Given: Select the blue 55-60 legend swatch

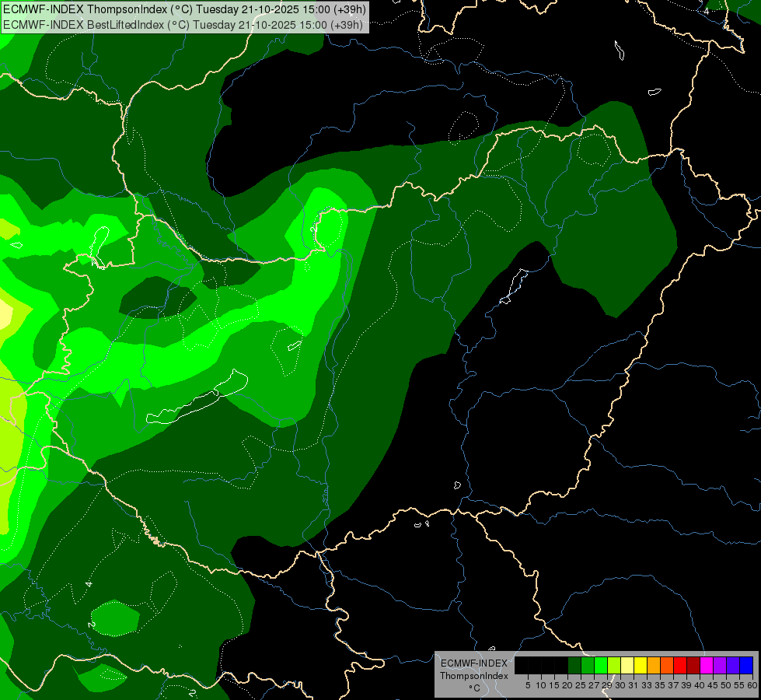Looking at the screenshot, I should [x=746, y=665].
